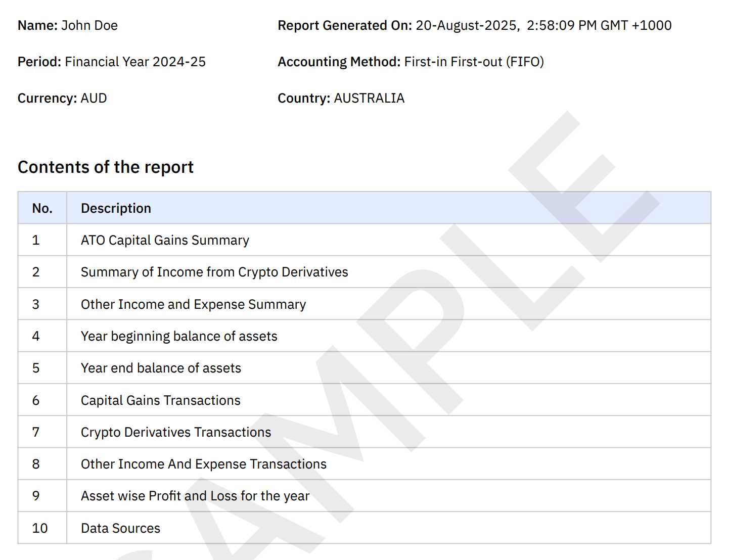Click the name John Doe
This screenshot has width=729, height=560.
click(89, 25)
